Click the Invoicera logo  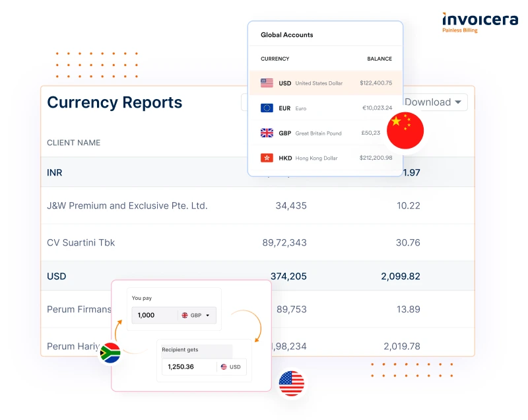[480, 22]
